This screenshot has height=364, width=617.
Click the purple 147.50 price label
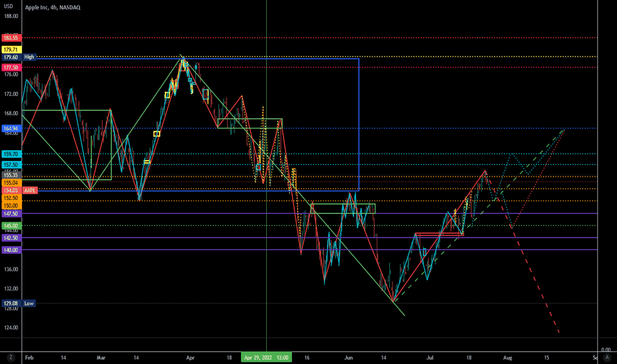pyautogui.click(x=11, y=214)
